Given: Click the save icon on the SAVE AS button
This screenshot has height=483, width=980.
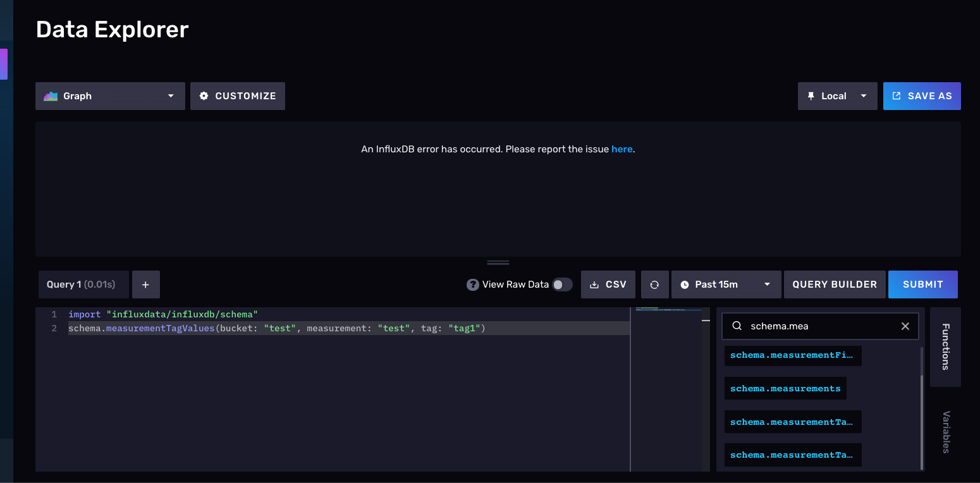Looking at the screenshot, I should click(x=896, y=95).
